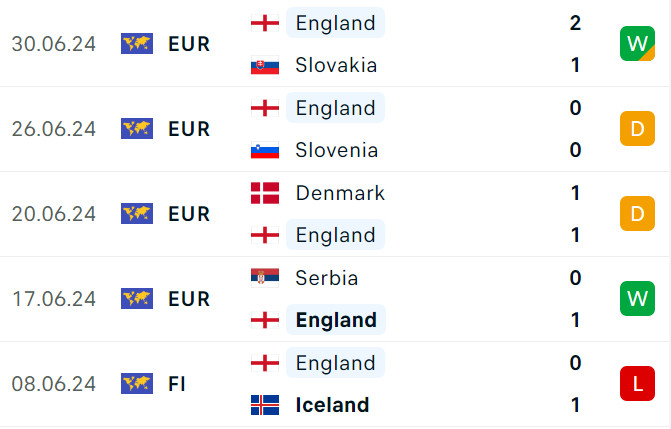Open the match dated 20.06.24
Screen dimensions: 671x429
(x=53, y=214)
